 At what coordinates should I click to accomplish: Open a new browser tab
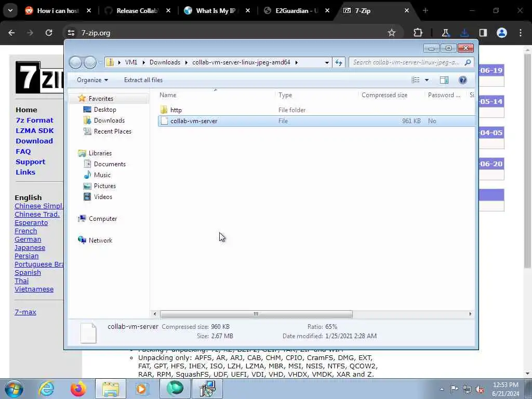425,10
